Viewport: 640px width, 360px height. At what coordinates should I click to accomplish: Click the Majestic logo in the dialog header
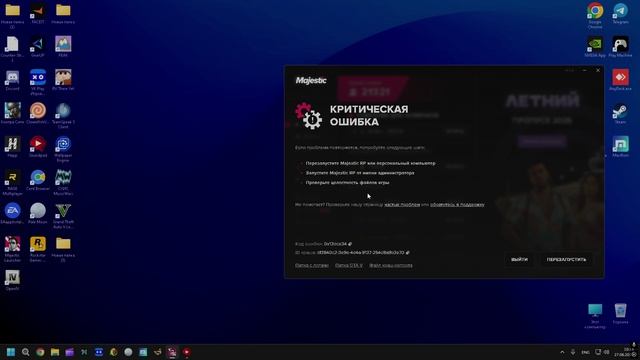tap(311, 80)
